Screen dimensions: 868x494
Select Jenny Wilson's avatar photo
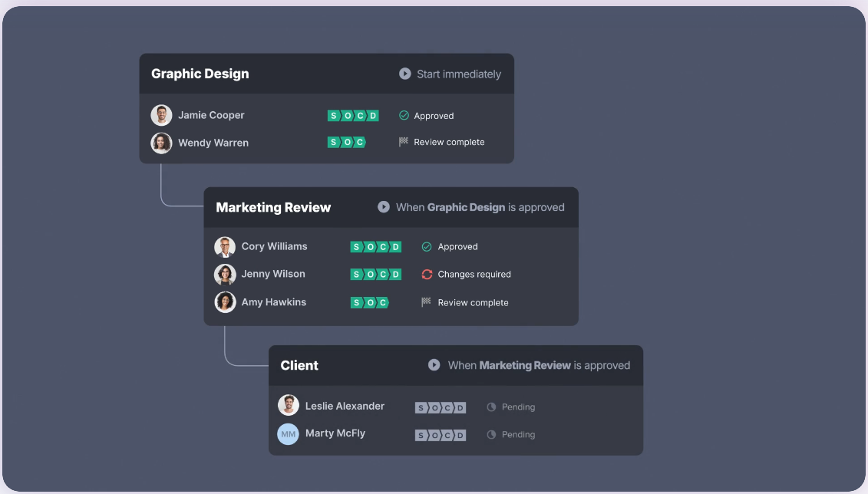click(225, 275)
